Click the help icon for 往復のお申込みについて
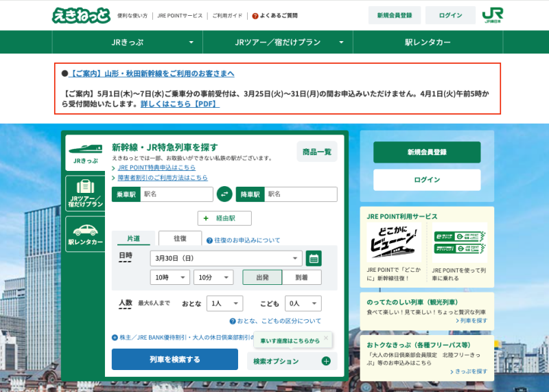The image size is (549, 392). [x=209, y=240]
